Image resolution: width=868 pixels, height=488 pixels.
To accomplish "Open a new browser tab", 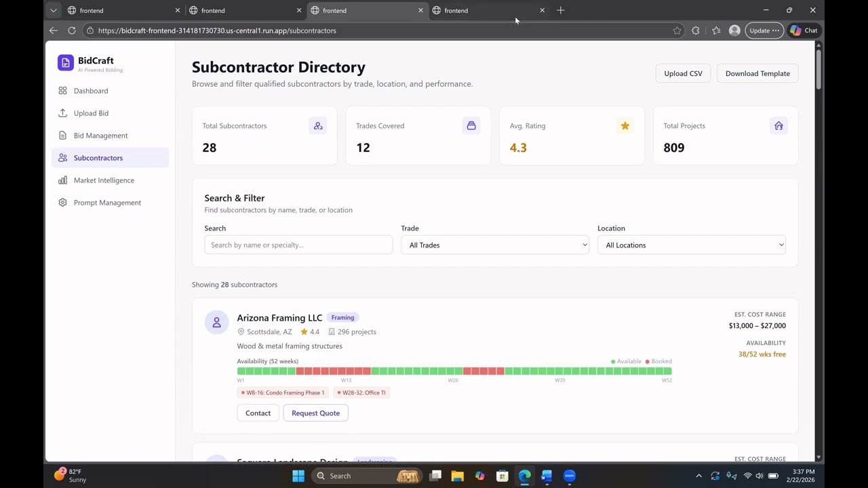I will point(561,10).
